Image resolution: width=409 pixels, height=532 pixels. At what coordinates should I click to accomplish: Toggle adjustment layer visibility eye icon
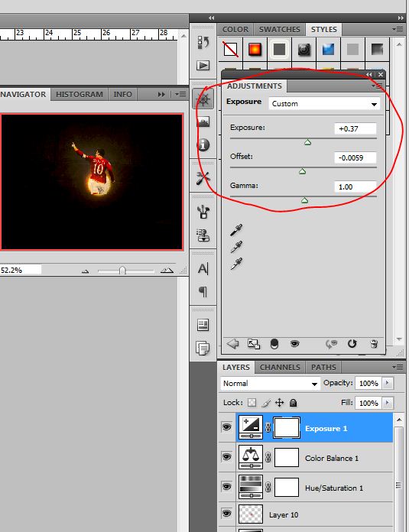point(294,344)
